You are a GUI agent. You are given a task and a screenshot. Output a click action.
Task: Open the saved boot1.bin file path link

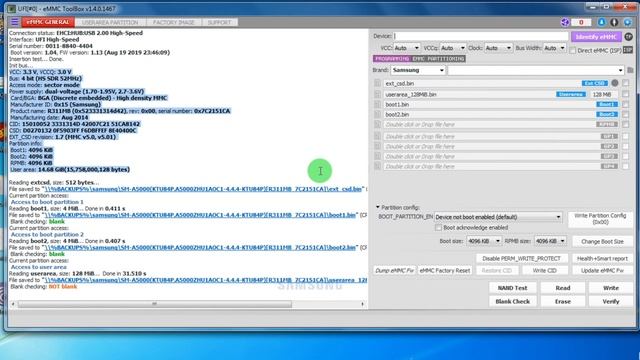200,215
